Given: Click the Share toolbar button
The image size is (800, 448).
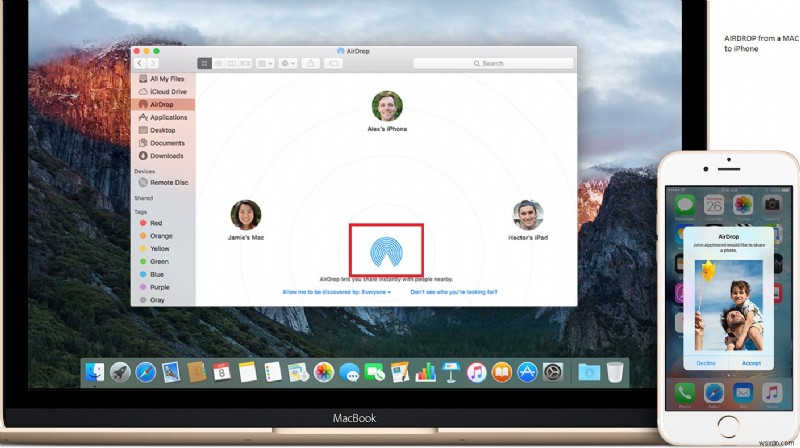Looking at the screenshot, I should tap(310, 63).
